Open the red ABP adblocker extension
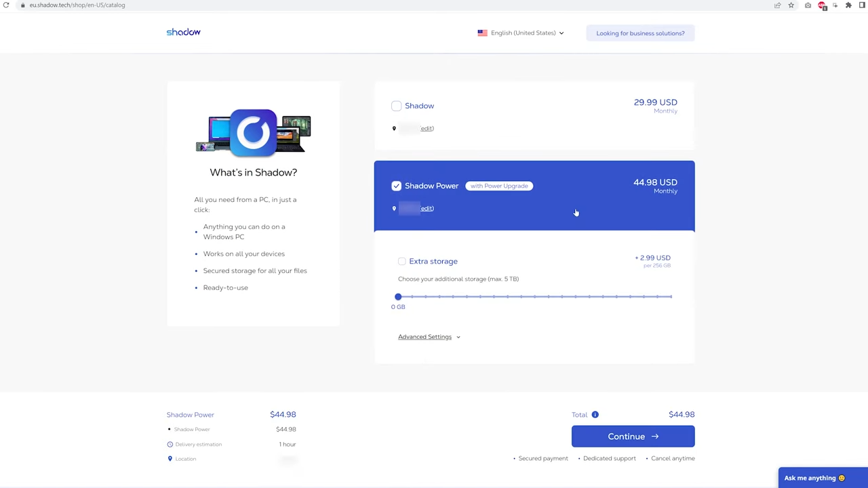Screen dimensions: 868x488 [823, 5]
